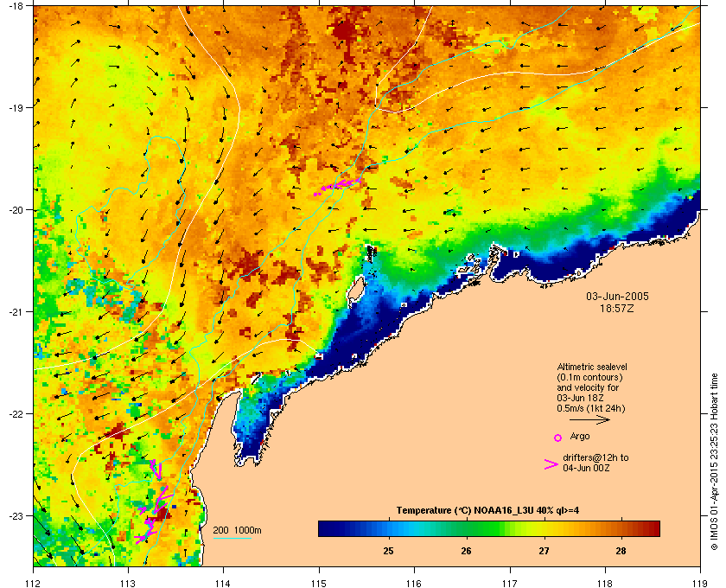Click the color bar at 27 degrees
Image resolution: width=726 pixels, height=588 pixels.
tap(544, 528)
